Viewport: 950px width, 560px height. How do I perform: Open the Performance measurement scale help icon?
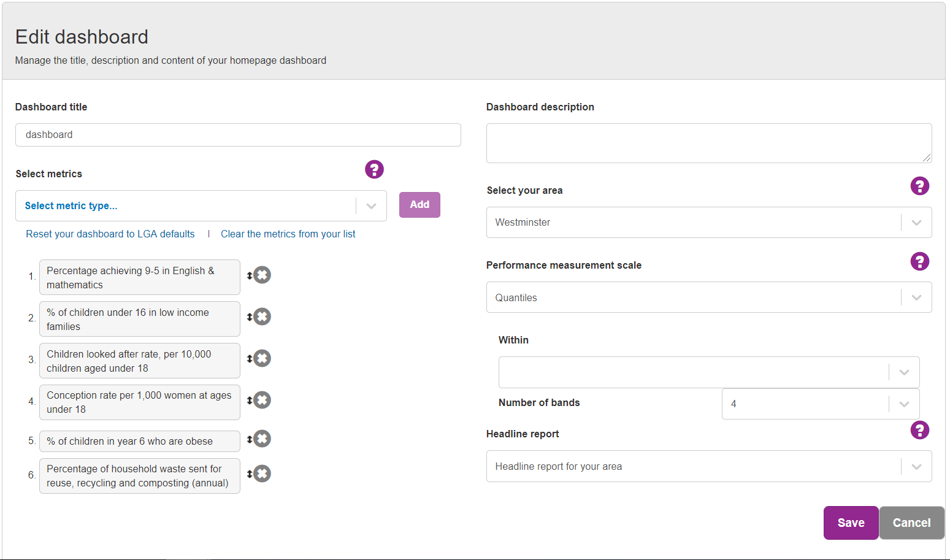pyautogui.click(x=919, y=261)
